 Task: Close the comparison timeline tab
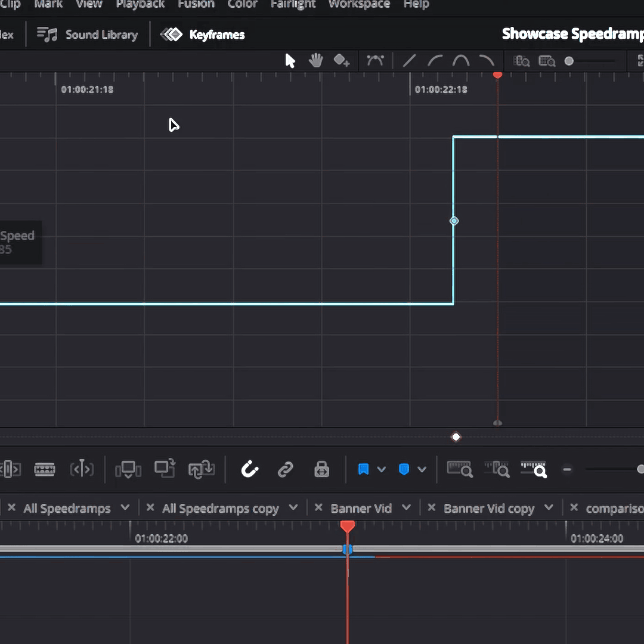573,508
